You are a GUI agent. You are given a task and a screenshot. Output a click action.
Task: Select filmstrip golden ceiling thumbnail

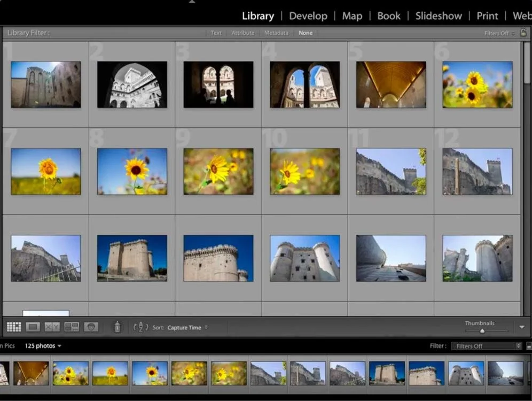pyautogui.click(x=31, y=373)
